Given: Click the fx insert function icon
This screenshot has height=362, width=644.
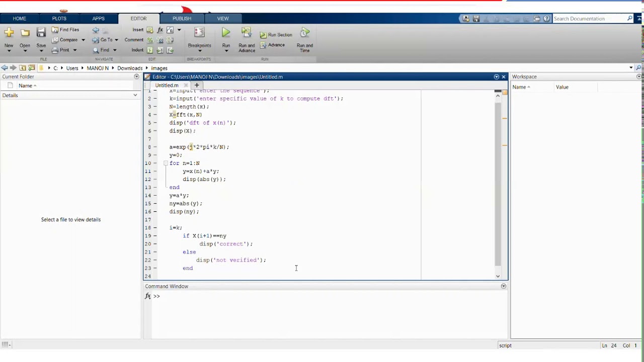Looking at the screenshot, I should [160, 30].
